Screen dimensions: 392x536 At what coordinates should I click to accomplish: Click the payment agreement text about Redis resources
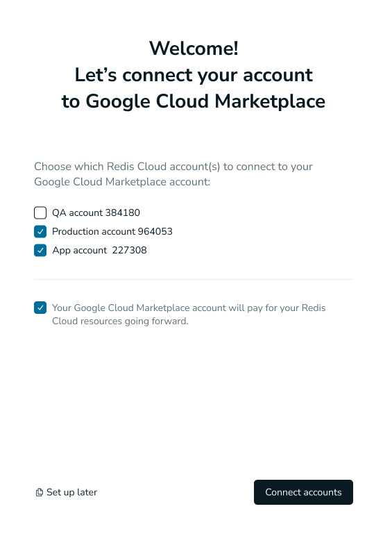pyautogui.click(x=189, y=314)
